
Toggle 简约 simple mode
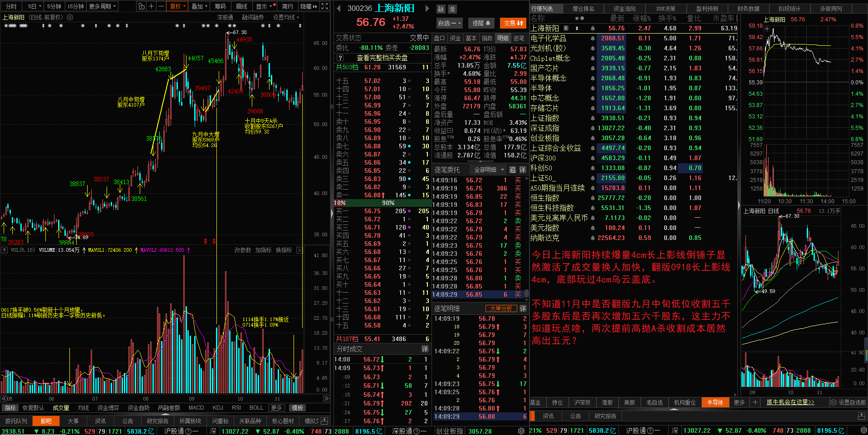pos(287,6)
